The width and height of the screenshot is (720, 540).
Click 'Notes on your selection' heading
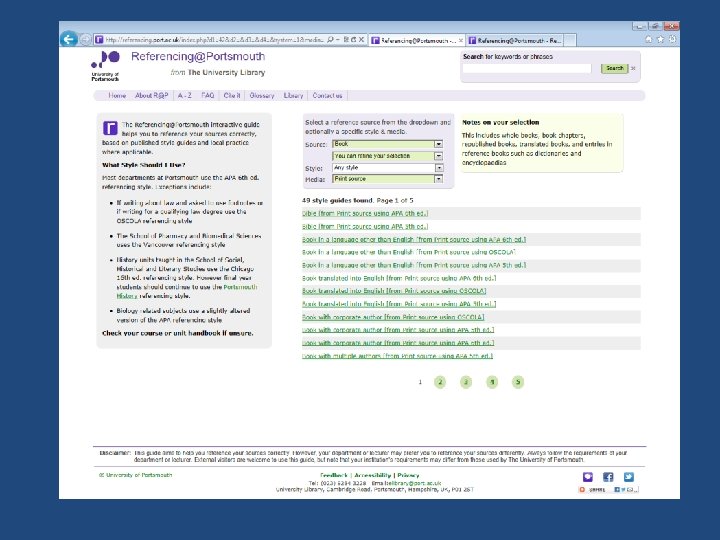coord(501,123)
